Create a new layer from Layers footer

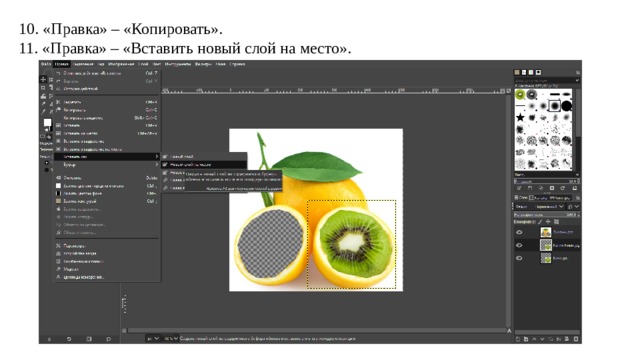point(518,339)
